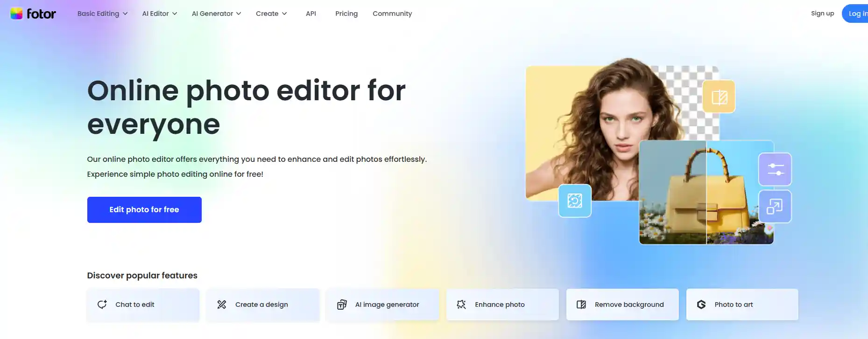The height and width of the screenshot is (339, 868).
Task: Open the Enhance photo card
Action: (x=502, y=304)
